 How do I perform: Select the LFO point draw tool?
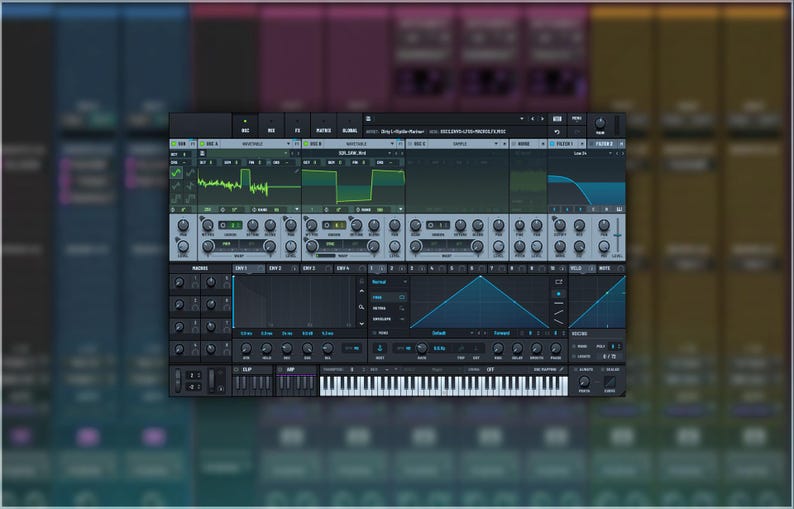pos(559,293)
